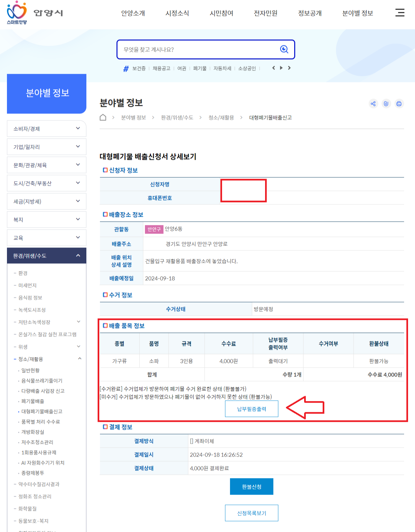Select the 채용공고 keyword link
Image resolution: width=415 pixels, height=532 pixels.
coord(161,68)
